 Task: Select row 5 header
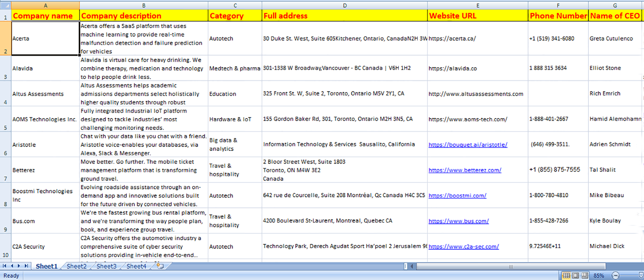5,119
